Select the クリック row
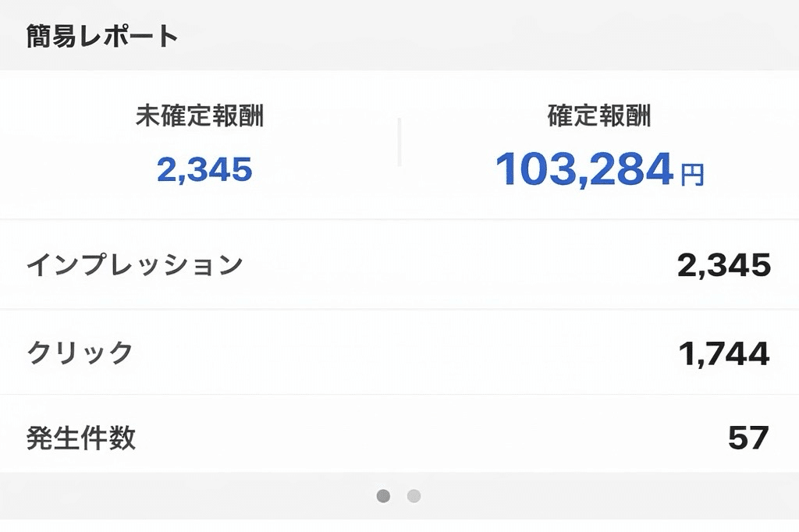Viewport: 799px width, 532px height. tap(399, 353)
